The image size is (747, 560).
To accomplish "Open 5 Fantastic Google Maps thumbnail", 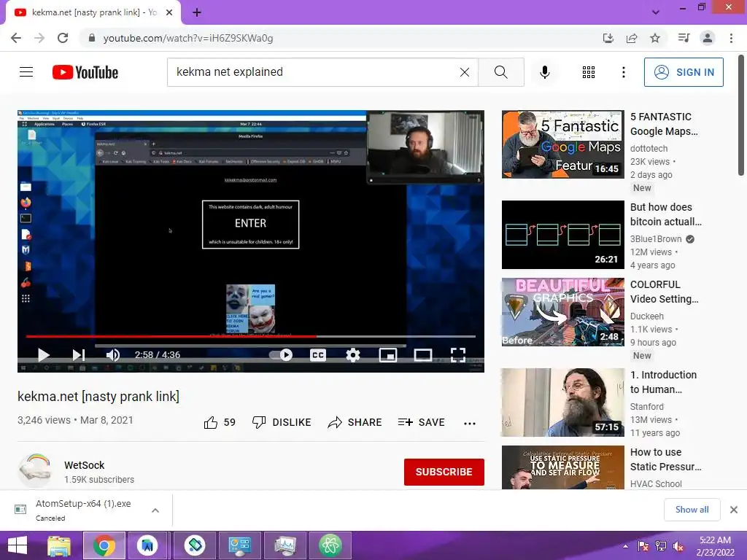I will (x=563, y=144).
